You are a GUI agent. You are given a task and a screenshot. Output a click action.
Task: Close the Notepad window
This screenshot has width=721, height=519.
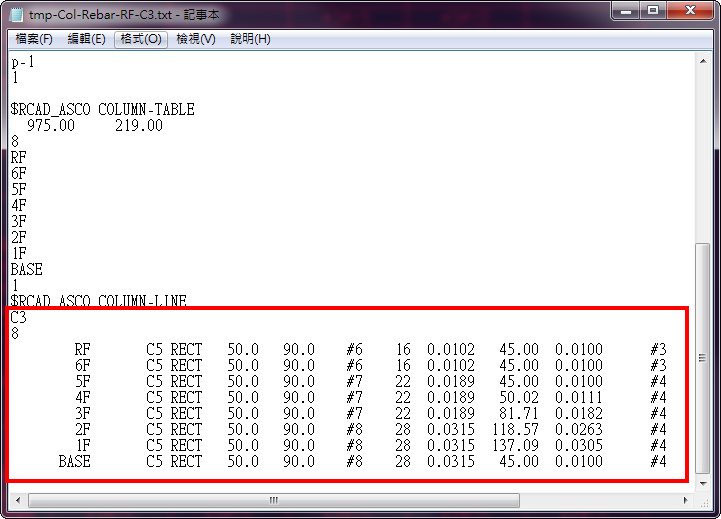click(690, 11)
